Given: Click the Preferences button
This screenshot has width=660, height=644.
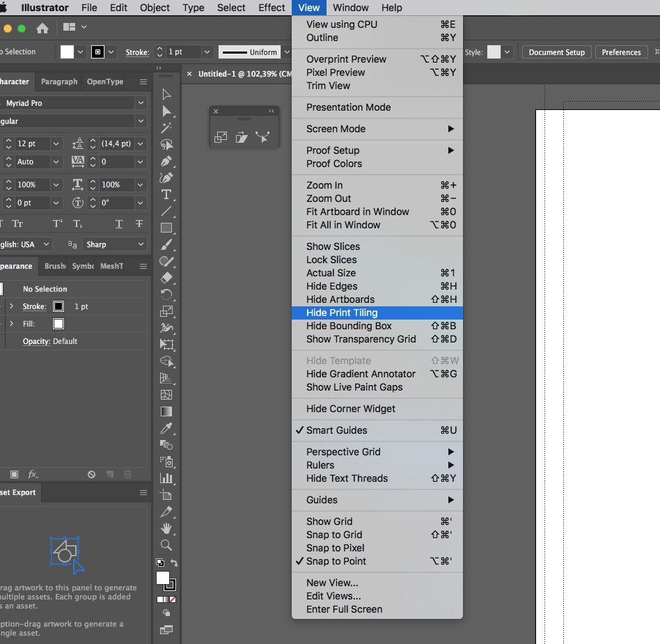Looking at the screenshot, I should point(621,52).
